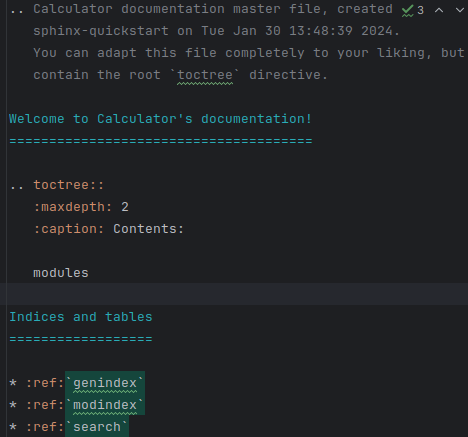
Task: Click the Welcome to Calculator's documentation heading
Action: click(161, 119)
